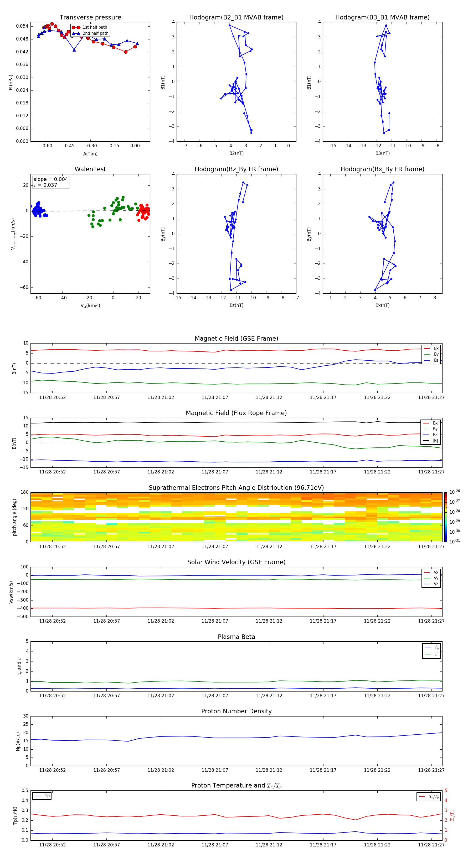Viewport: 473px width, 868px height.
Task: Select the Suprathermal Electrons Pitch Angle Distribution title
Action: click(236, 488)
